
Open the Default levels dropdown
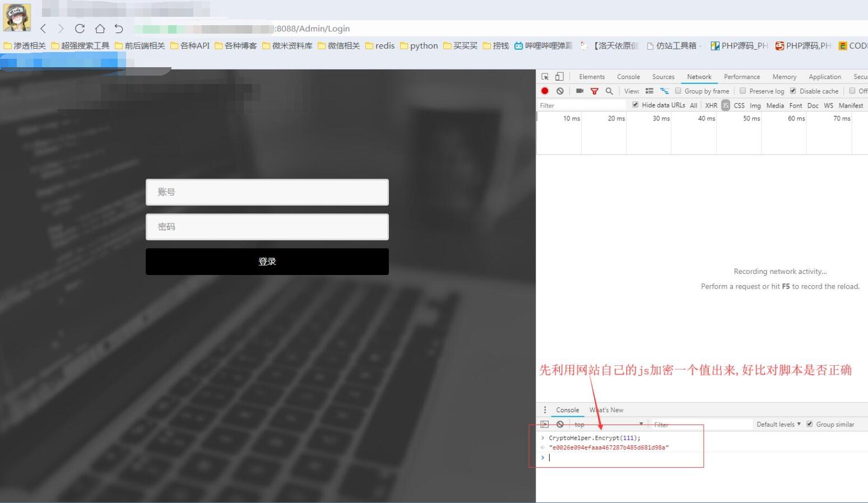[x=778, y=425]
